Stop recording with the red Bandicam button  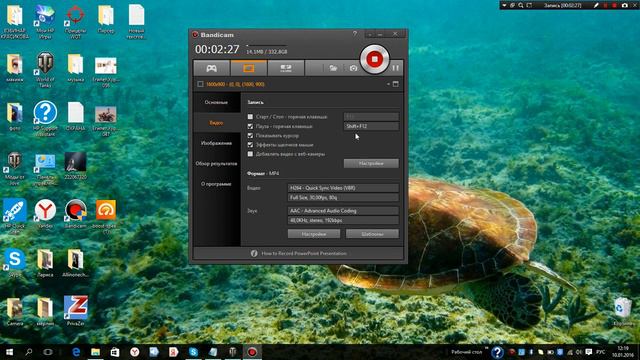coord(374,60)
